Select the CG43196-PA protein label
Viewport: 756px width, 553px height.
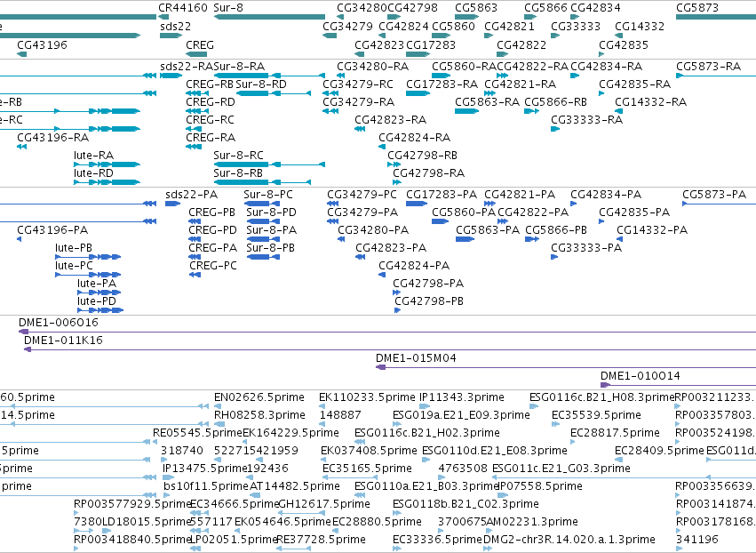pyautogui.click(x=52, y=230)
